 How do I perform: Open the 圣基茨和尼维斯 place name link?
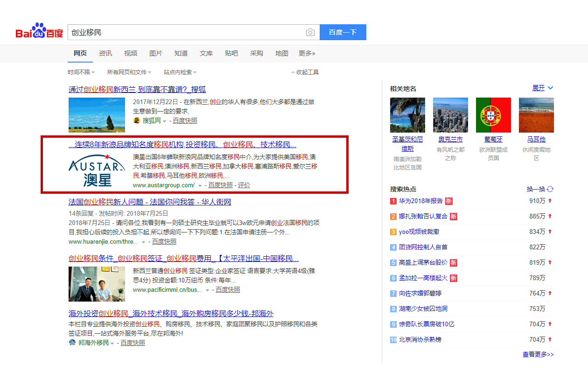[407, 144]
